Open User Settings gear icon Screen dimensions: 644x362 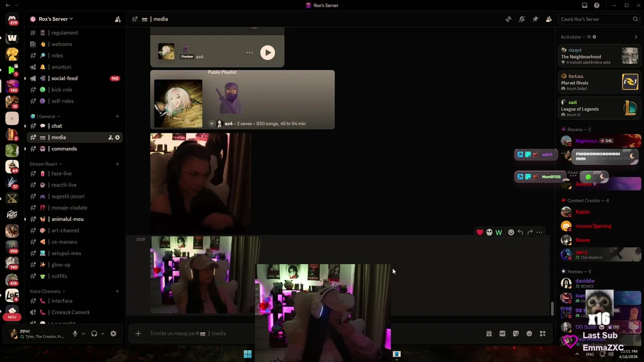(x=113, y=333)
